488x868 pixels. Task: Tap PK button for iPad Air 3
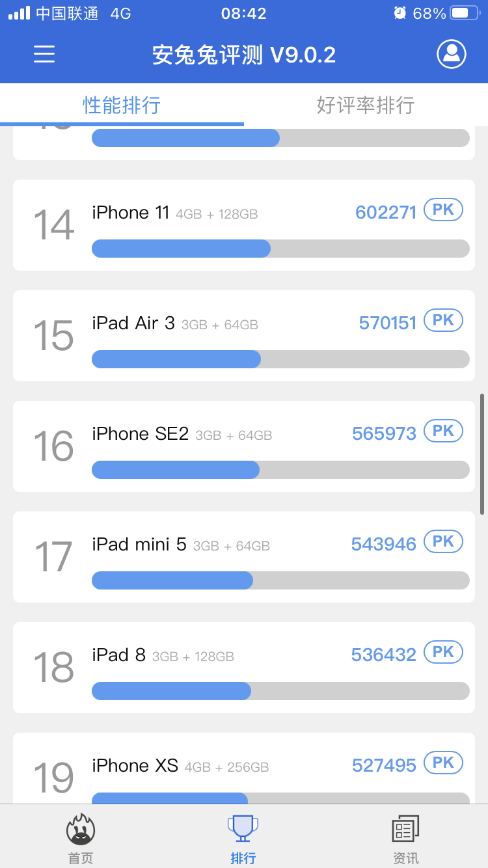pyautogui.click(x=443, y=320)
